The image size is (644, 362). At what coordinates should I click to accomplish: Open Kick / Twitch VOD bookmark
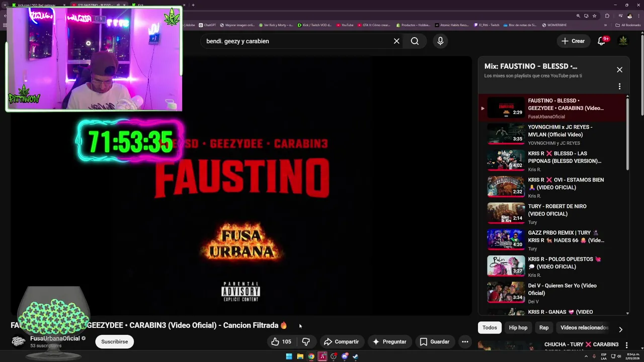tap(314, 25)
